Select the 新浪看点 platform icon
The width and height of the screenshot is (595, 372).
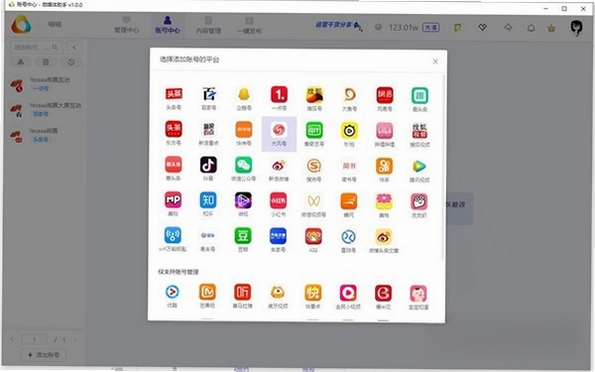[208, 129]
